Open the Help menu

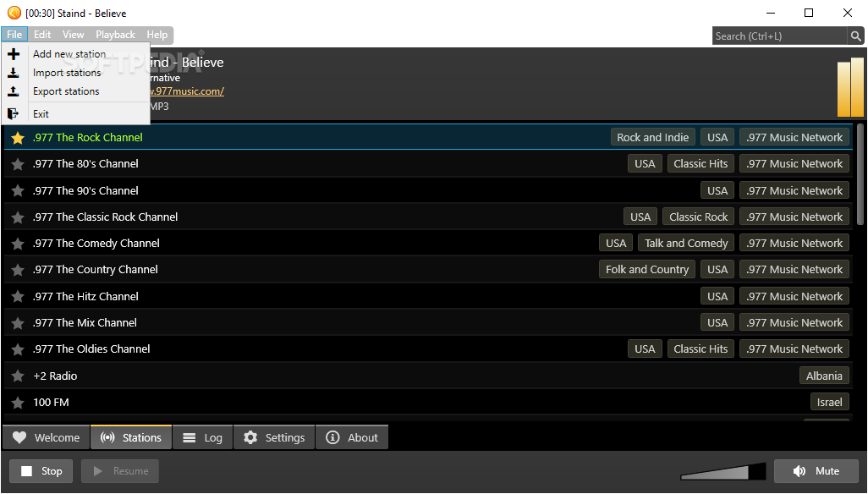coord(157,35)
